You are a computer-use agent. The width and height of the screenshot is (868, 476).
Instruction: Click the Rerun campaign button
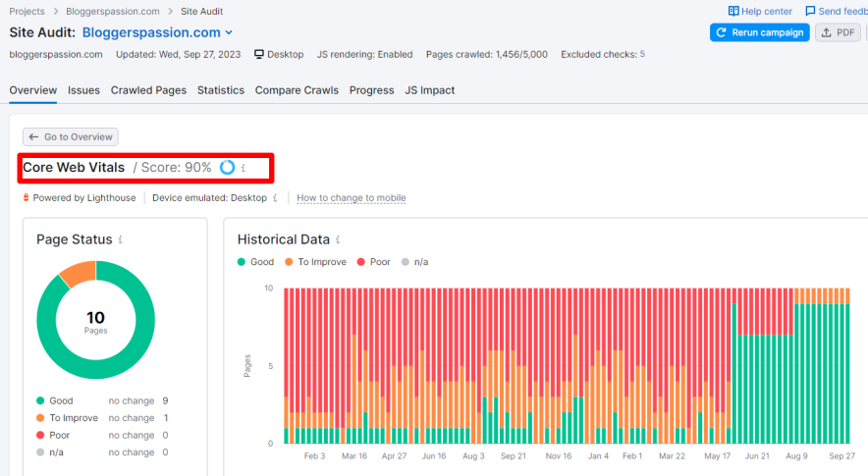759,32
